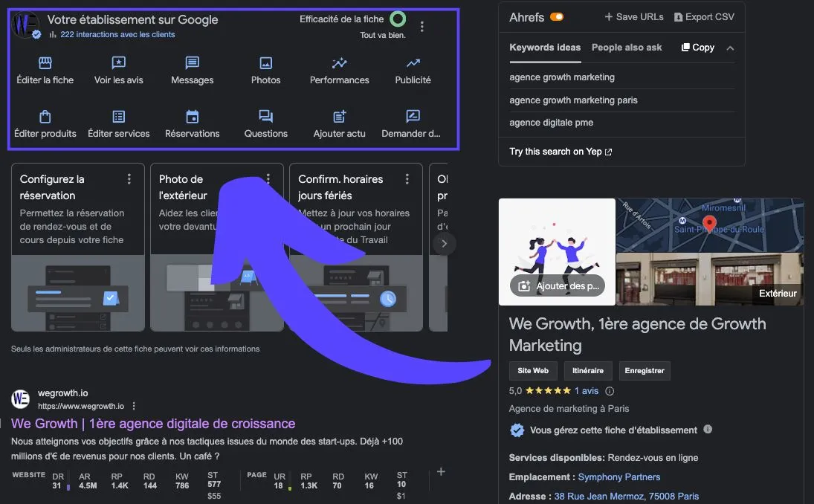Click Export CSV
The image size is (814, 504).
(x=704, y=17)
